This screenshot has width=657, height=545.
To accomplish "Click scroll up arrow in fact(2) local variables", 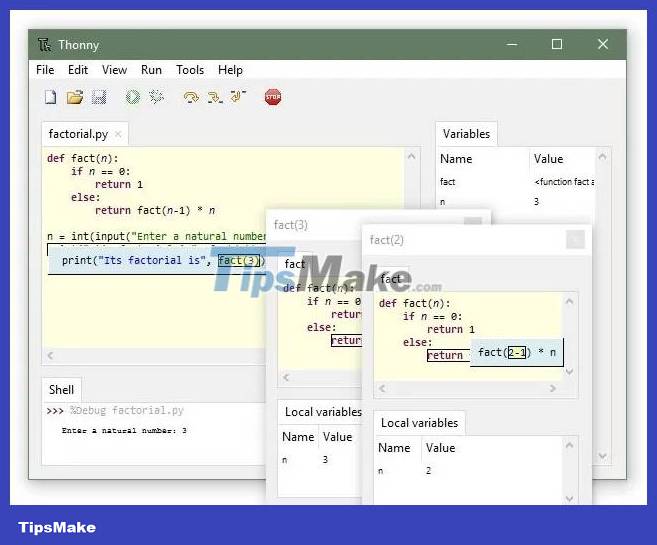I will tap(569, 445).
